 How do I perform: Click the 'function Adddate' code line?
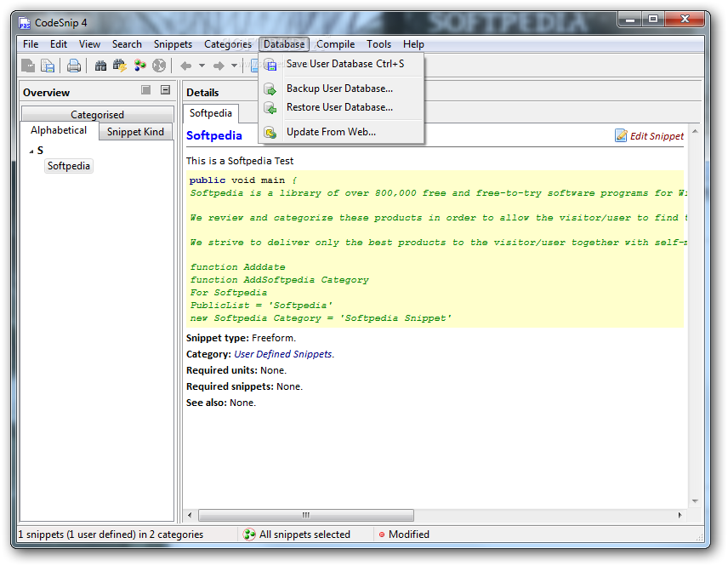(237, 267)
